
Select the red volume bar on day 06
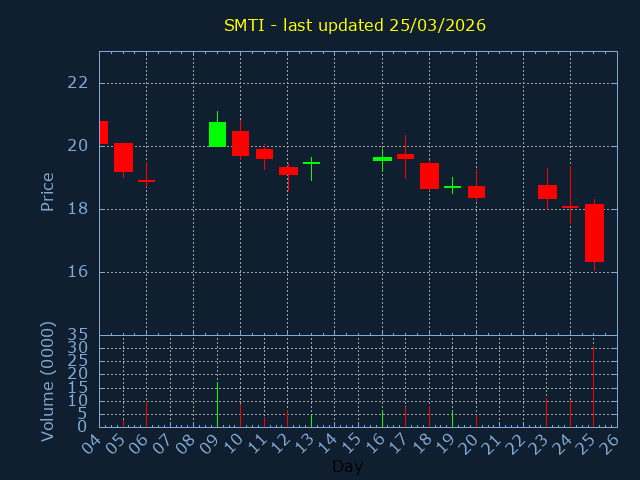[147, 414]
